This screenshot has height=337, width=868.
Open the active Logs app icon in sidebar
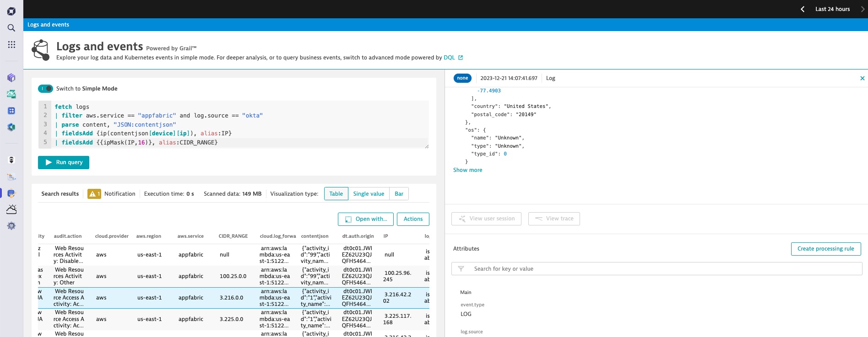tap(11, 193)
